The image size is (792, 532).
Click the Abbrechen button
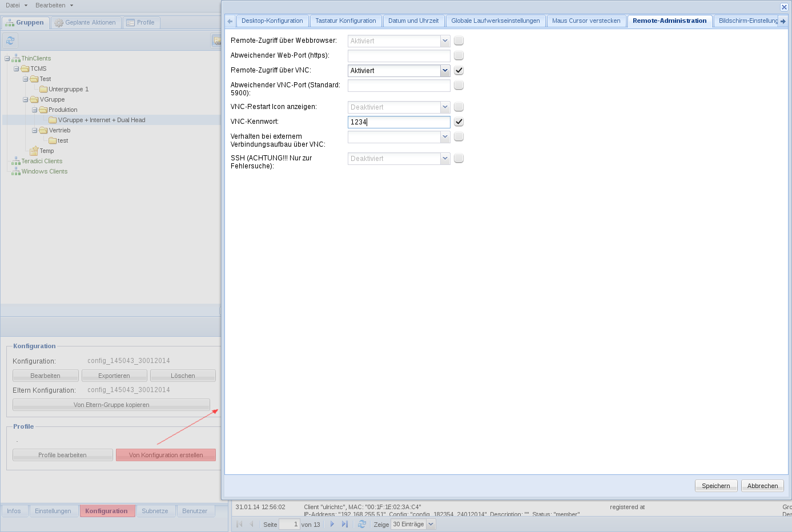pos(762,486)
